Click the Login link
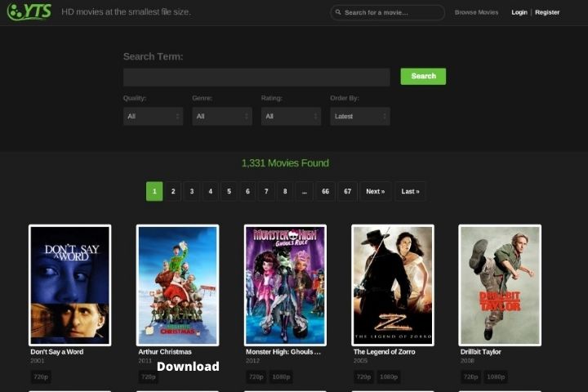This screenshot has height=392, width=588. click(x=519, y=12)
